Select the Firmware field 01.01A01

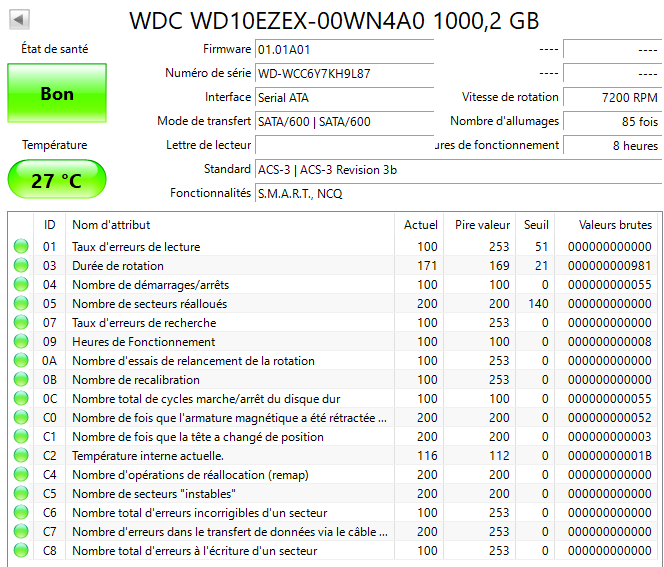[x=344, y=50]
